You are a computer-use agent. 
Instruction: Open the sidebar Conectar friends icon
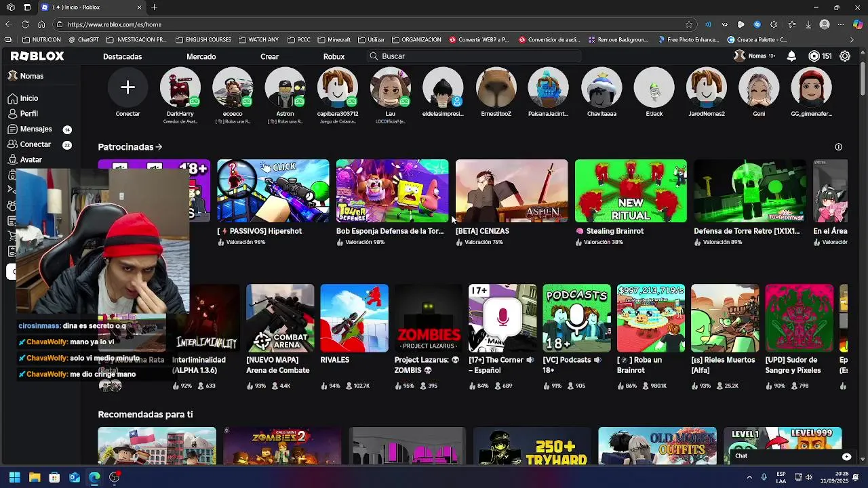click(x=12, y=144)
